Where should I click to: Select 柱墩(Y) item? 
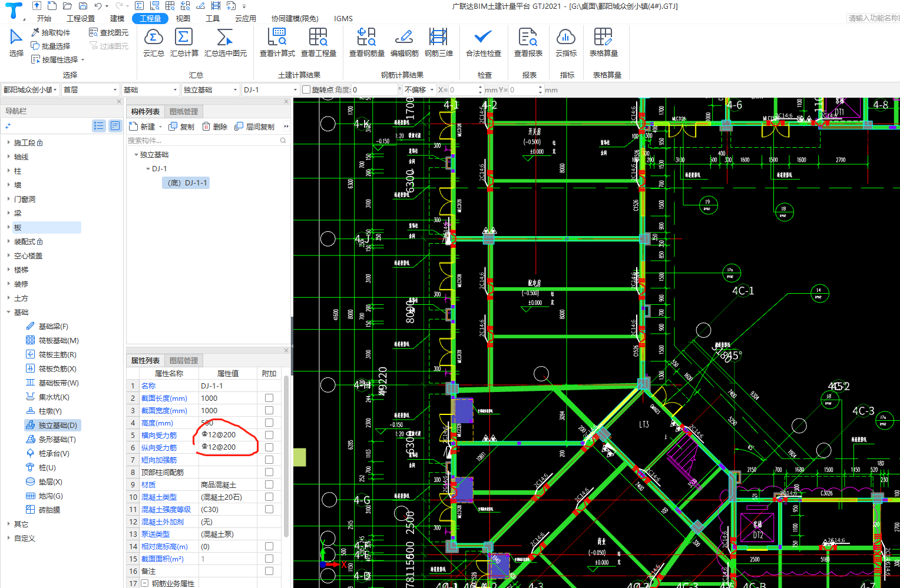[x=44, y=411]
